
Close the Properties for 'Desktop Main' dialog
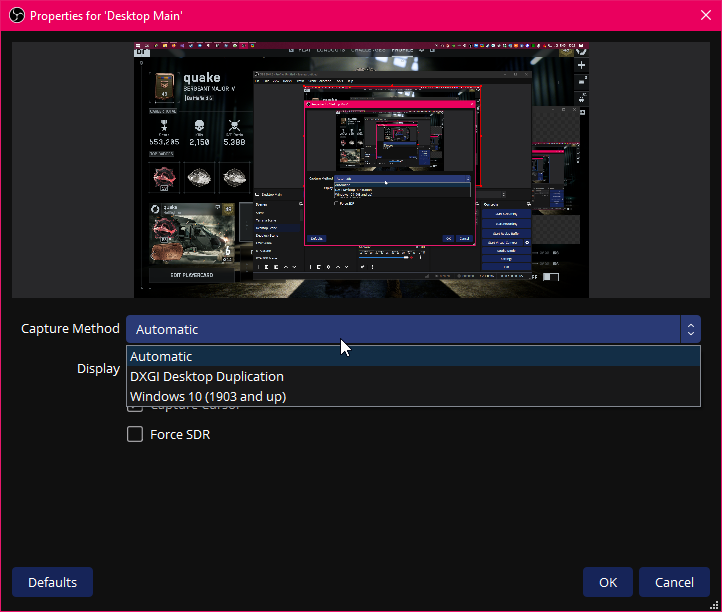699,16
